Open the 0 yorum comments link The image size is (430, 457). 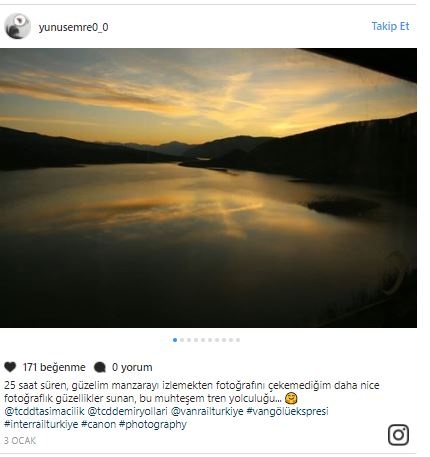click(x=132, y=367)
